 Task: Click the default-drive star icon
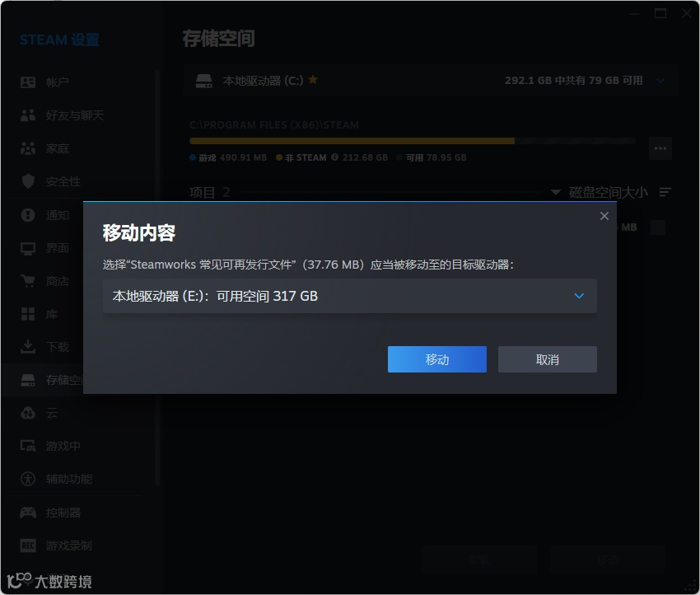click(x=313, y=79)
